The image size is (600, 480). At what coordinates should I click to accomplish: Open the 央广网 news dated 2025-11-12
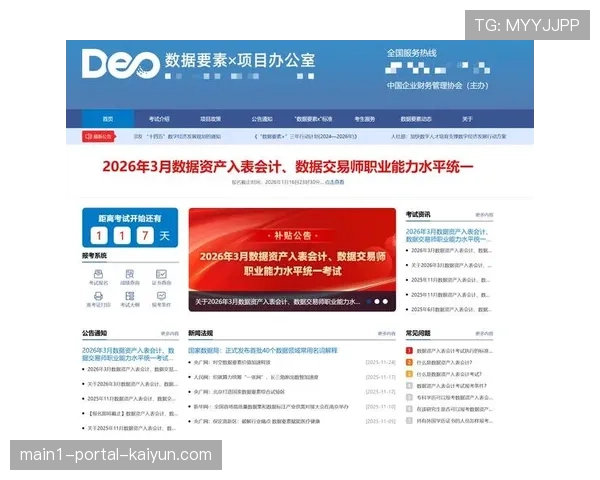[239, 392]
